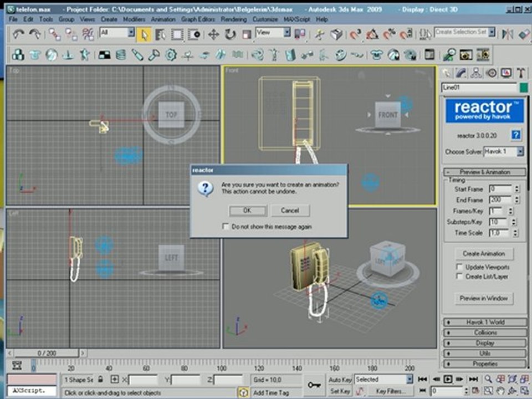
Task: Enable the Create List/Layer checkbox
Action: (459, 276)
